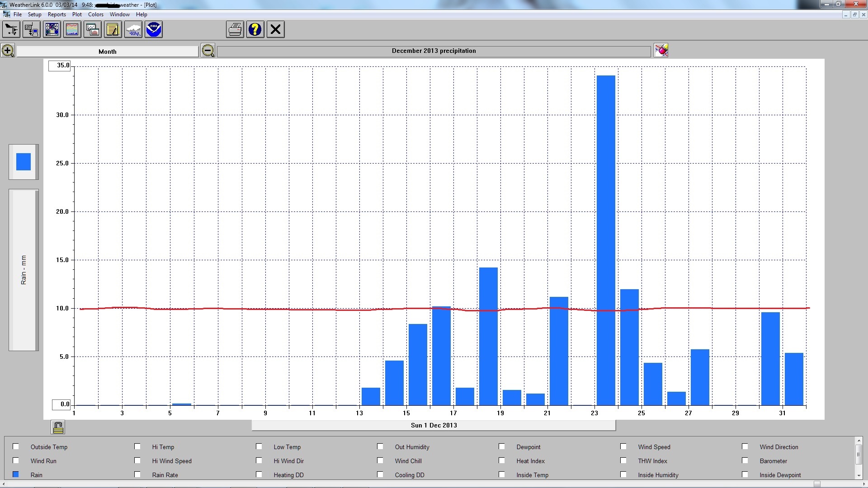Uncheck the Rain checkbox

(x=16, y=474)
